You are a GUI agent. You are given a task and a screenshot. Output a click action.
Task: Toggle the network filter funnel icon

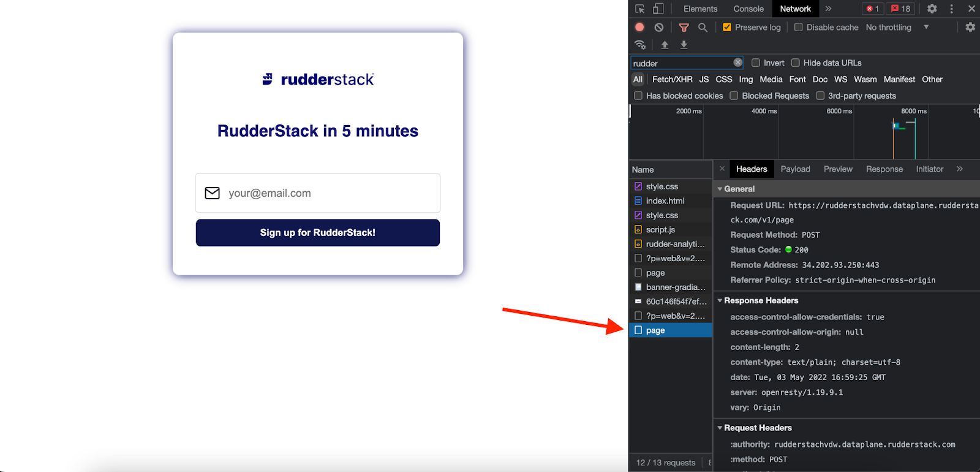[684, 28]
